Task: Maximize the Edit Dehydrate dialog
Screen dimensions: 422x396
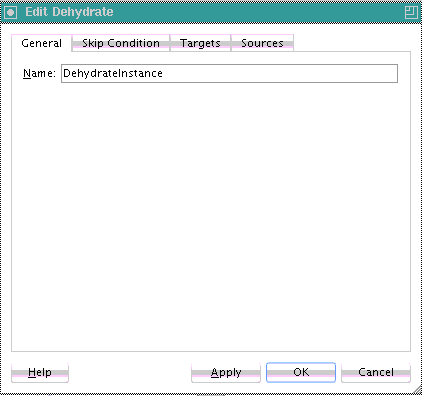Action: click(411, 12)
